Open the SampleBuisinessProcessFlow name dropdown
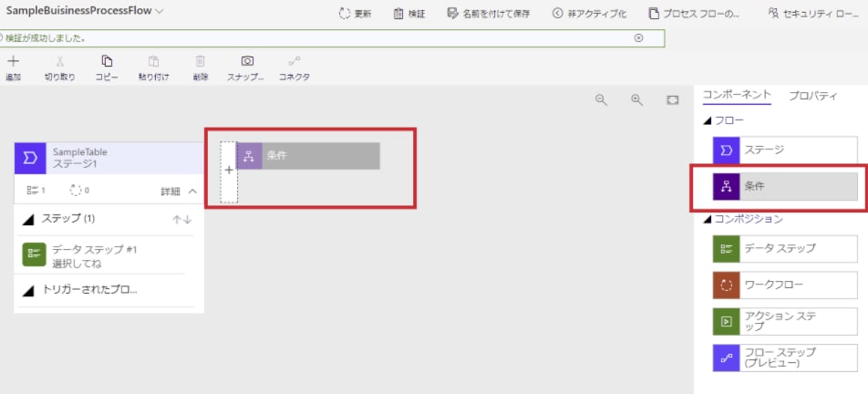868x394 pixels. 160,11
